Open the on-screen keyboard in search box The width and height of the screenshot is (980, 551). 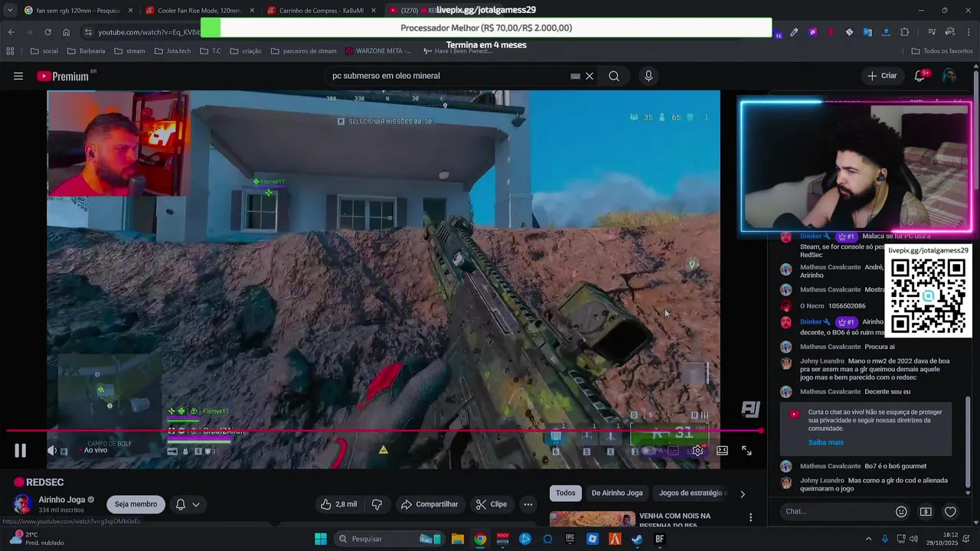click(x=575, y=76)
